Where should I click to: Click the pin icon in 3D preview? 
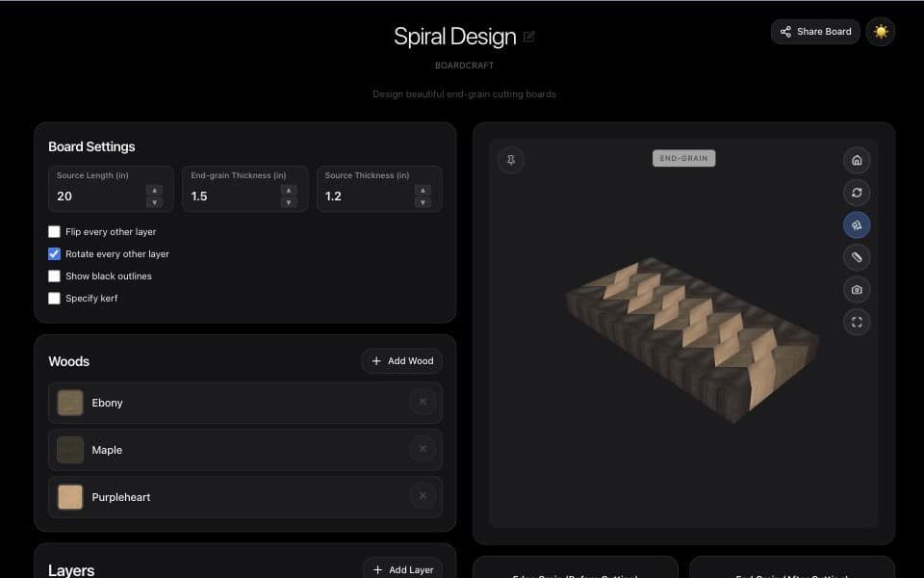click(x=511, y=160)
